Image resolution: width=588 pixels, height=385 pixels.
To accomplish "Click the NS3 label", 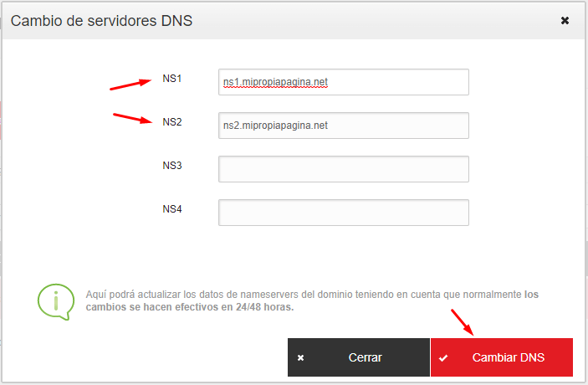I will coord(171,166).
